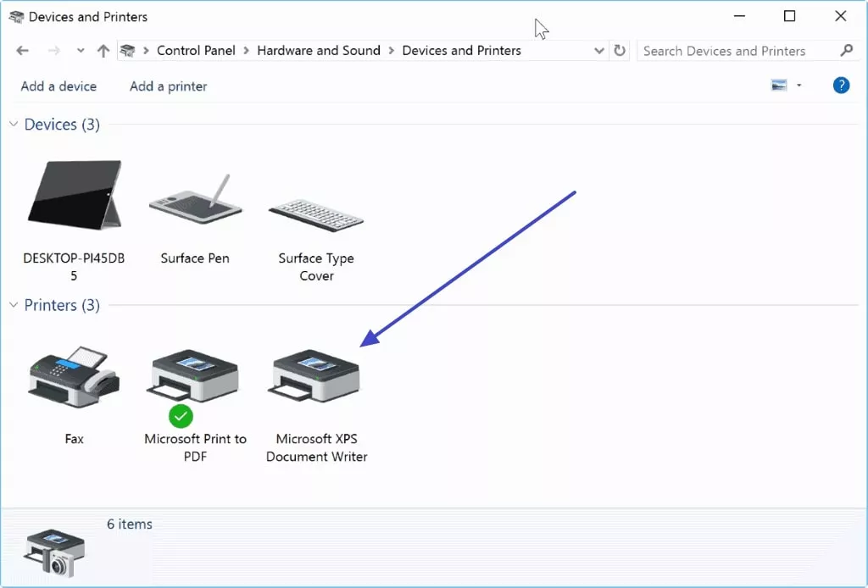This screenshot has width=868, height=588.
Task: Select the Microsoft XPS Document Writer printer
Action: pyautogui.click(x=314, y=377)
